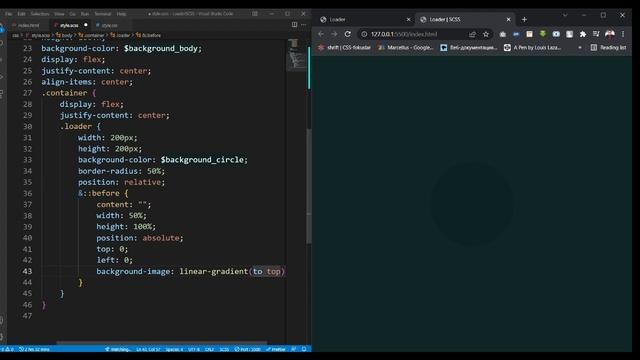Open the A Pen by Louis Laza... bookmark
Image resolution: width=640 pixels, height=360 pixels.
pyautogui.click(x=533, y=48)
